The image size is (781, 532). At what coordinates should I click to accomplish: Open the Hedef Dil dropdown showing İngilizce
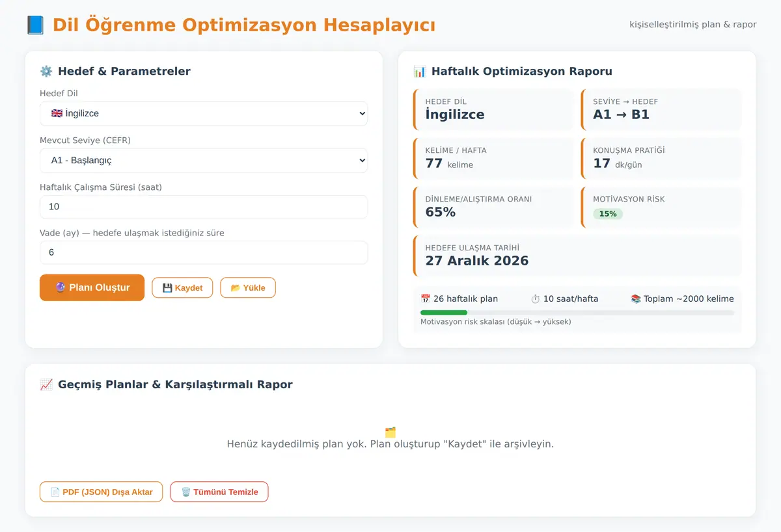pos(204,113)
